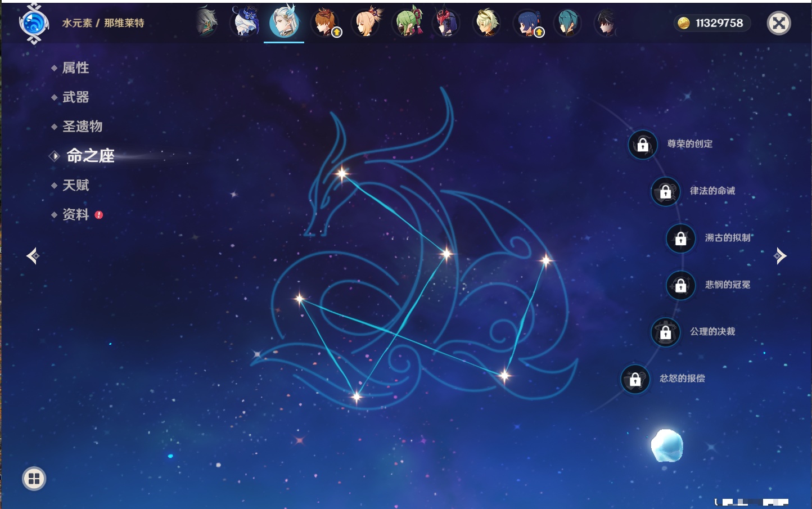Select the green-haired masked character avatar

point(407,22)
